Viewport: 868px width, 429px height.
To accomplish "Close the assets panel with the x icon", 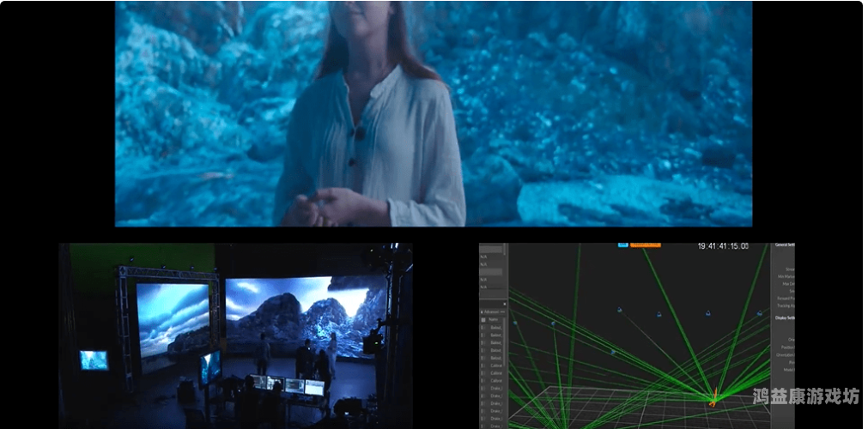I will point(504,304).
